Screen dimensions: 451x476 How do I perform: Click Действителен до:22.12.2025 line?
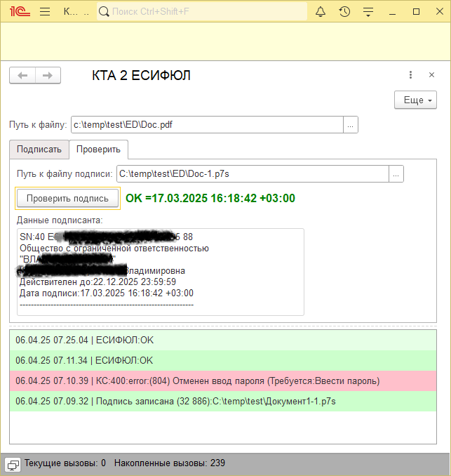(x=97, y=282)
